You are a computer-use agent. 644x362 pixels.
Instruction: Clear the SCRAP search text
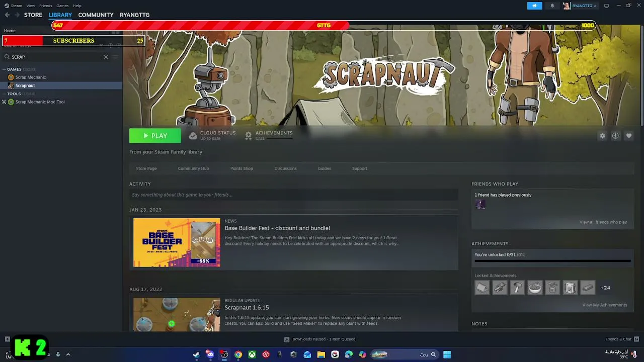(x=106, y=57)
